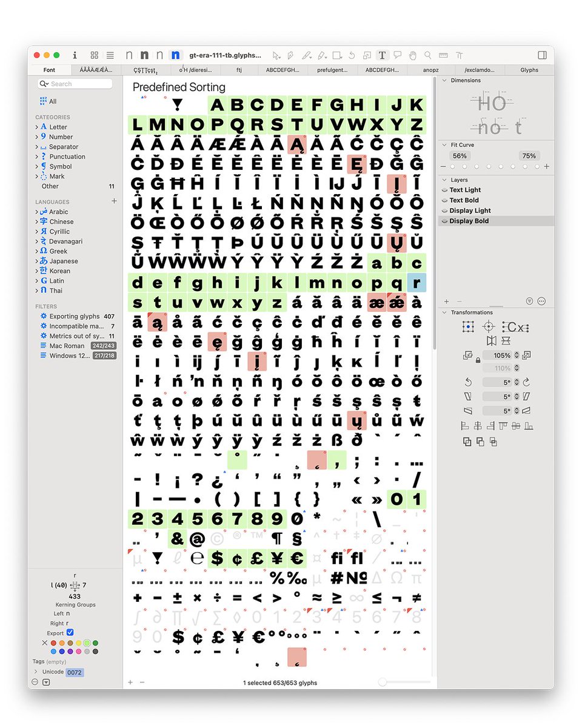
Task: Collapse the Dimensions panel
Action: pyautogui.click(x=444, y=80)
